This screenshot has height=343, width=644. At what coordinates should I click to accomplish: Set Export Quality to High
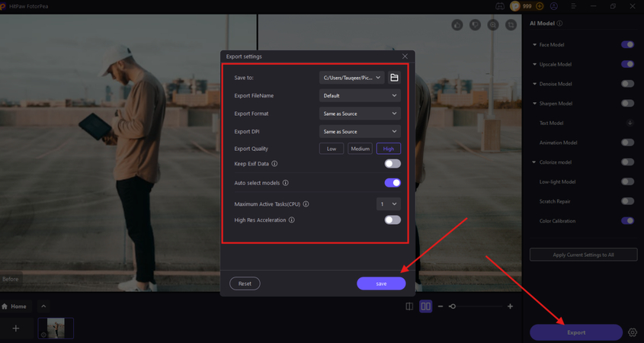(x=389, y=149)
